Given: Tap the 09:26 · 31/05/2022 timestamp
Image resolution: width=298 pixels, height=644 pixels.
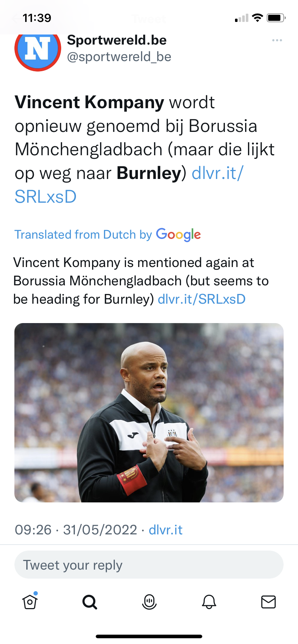Looking at the screenshot, I should pyautogui.click(x=76, y=530).
